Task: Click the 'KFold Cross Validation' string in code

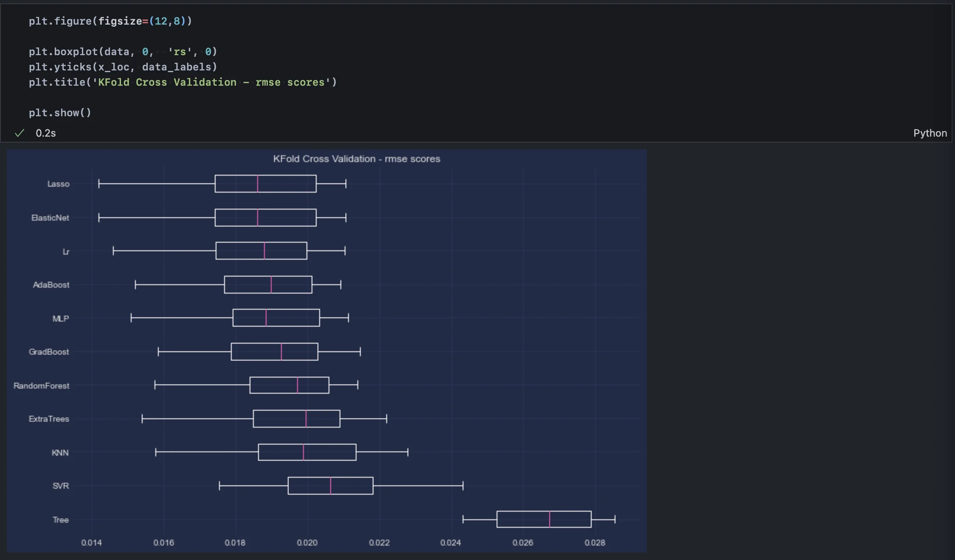Action: pyautogui.click(x=167, y=82)
